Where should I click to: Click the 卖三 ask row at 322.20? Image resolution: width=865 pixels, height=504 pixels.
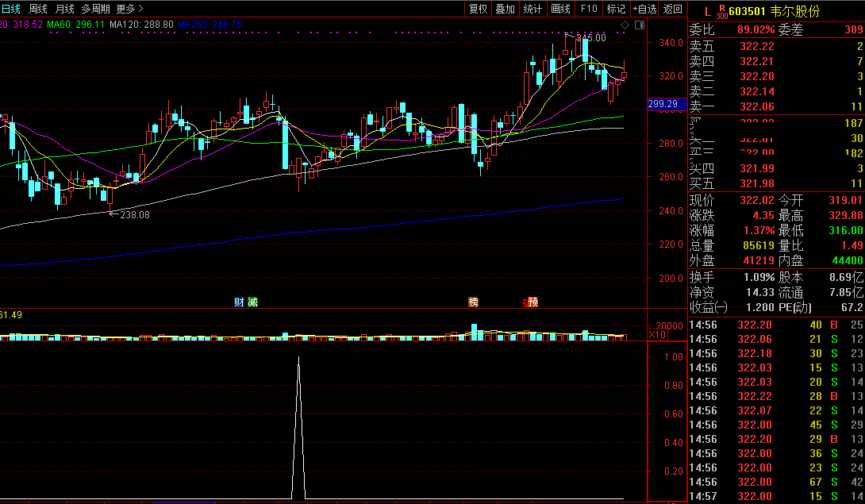[776, 76]
